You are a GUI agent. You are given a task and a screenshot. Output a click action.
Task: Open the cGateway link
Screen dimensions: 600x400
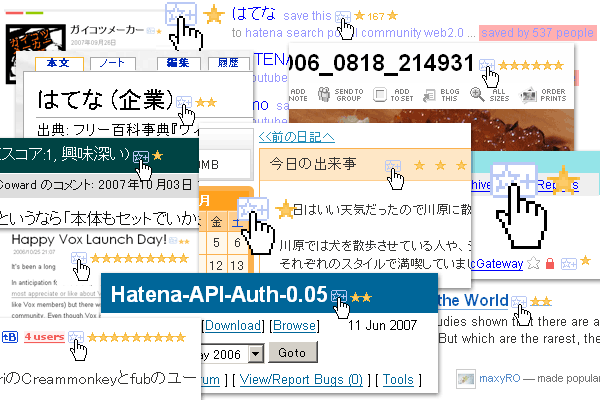(497, 264)
